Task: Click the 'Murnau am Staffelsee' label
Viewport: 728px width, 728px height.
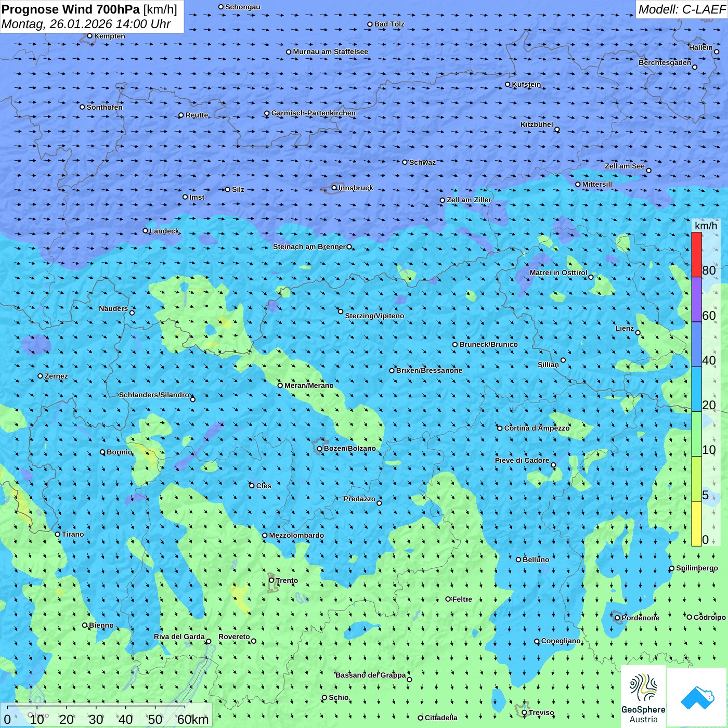Action: (331, 51)
